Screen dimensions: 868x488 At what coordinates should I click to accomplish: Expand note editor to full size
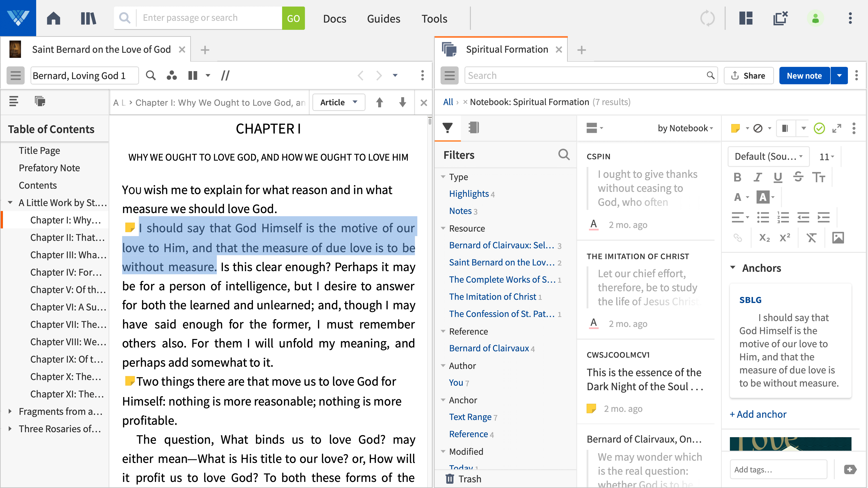click(837, 128)
